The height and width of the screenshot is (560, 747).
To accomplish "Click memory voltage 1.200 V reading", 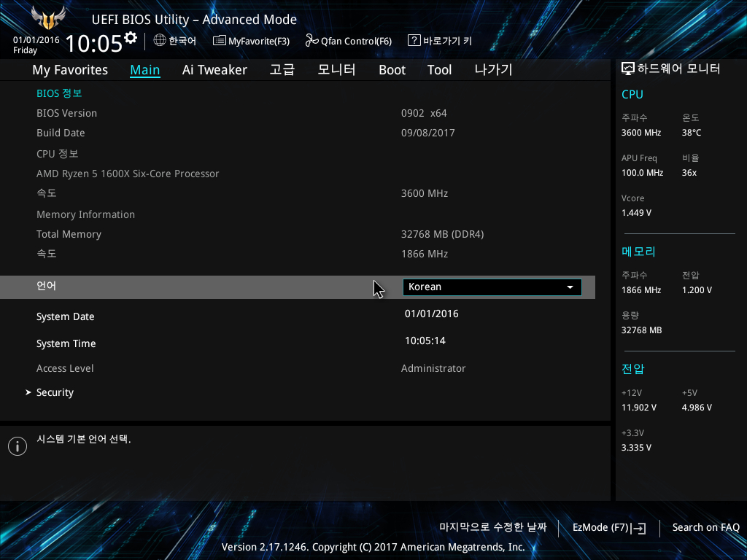I will pyautogui.click(x=697, y=290).
